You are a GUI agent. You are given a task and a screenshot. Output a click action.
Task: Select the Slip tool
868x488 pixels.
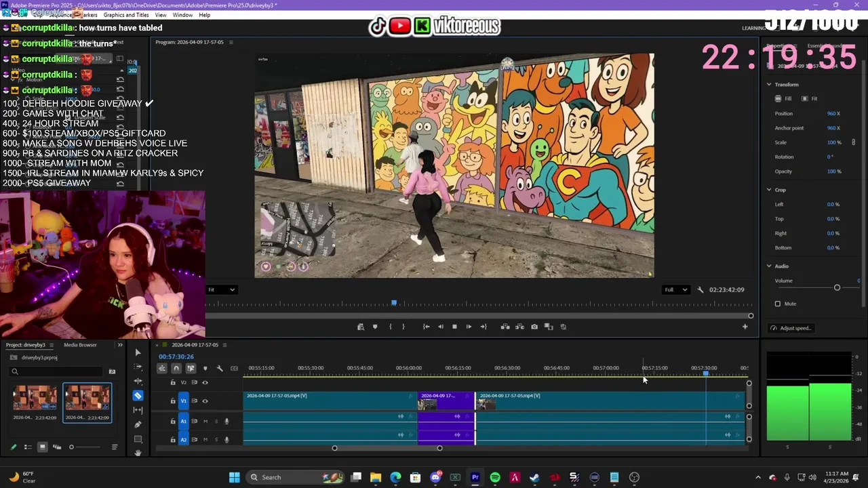click(x=138, y=410)
